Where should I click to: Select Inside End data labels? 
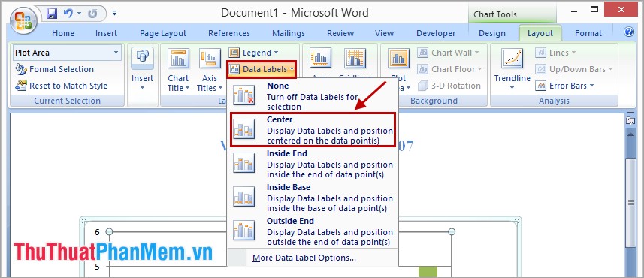click(x=312, y=164)
